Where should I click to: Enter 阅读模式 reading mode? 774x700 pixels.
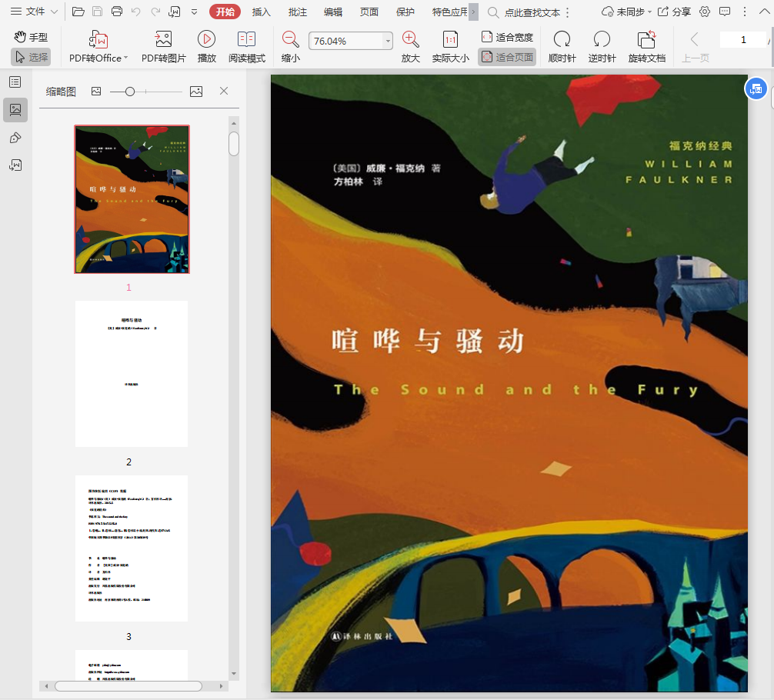[x=247, y=47]
